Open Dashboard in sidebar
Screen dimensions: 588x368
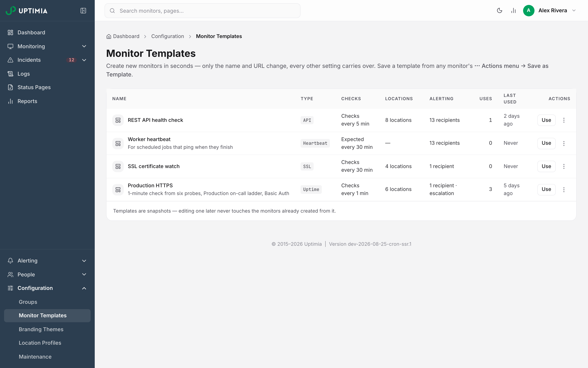[47, 32]
